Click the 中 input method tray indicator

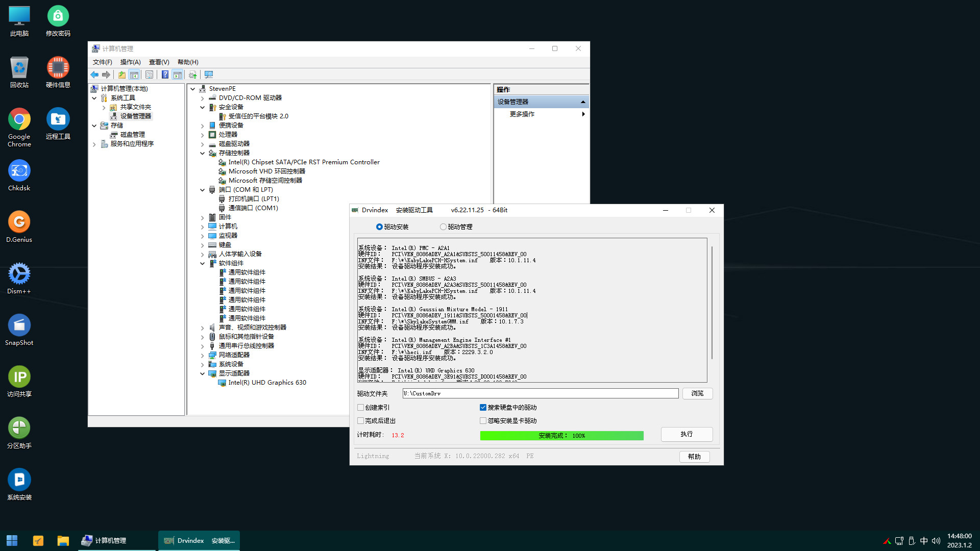[x=924, y=541]
